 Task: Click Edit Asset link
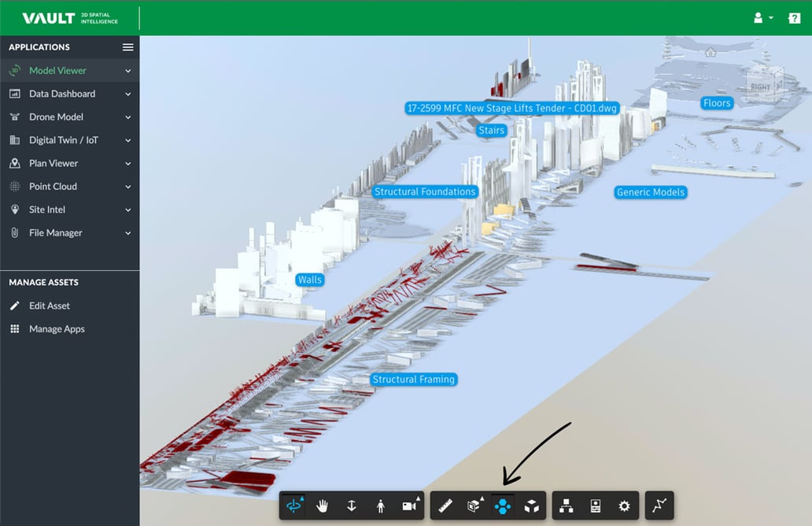pos(50,306)
